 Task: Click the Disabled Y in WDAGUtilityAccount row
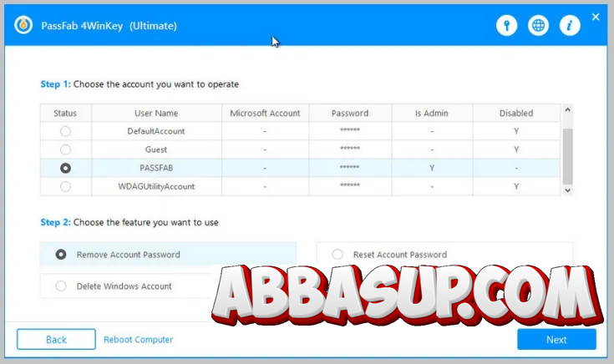coord(516,186)
